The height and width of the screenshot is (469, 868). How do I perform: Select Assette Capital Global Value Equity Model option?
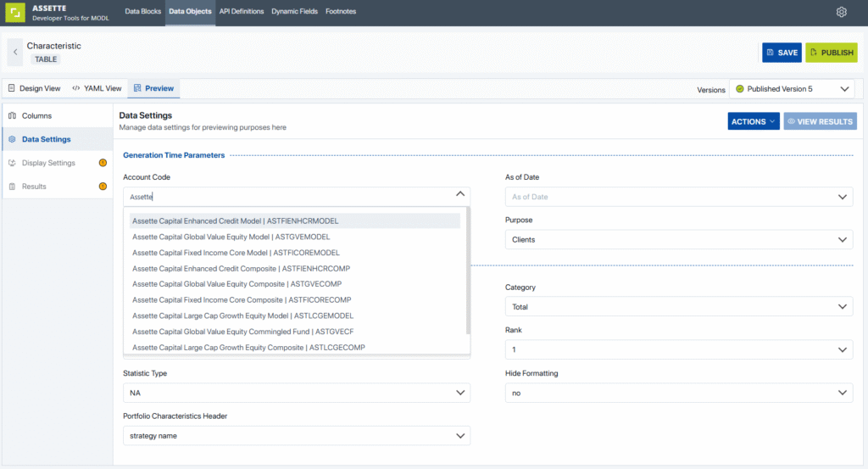(x=231, y=237)
